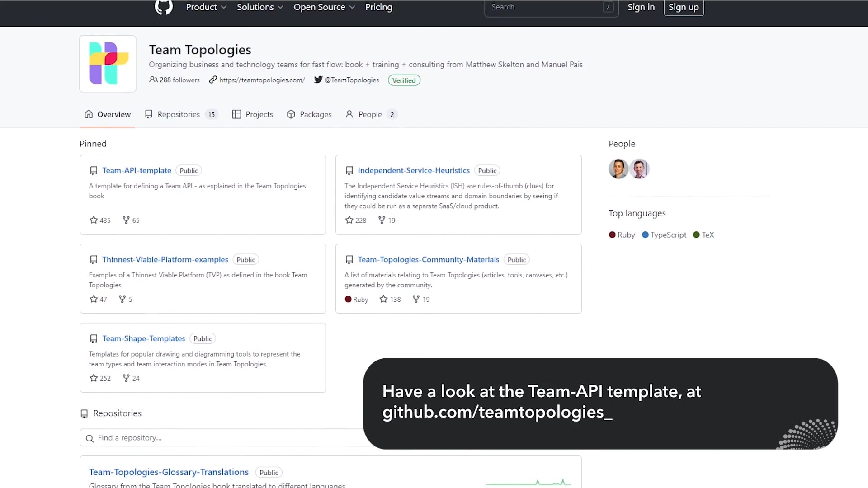Select the Overview tab
This screenshot has width=868, height=488.
pos(108,114)
